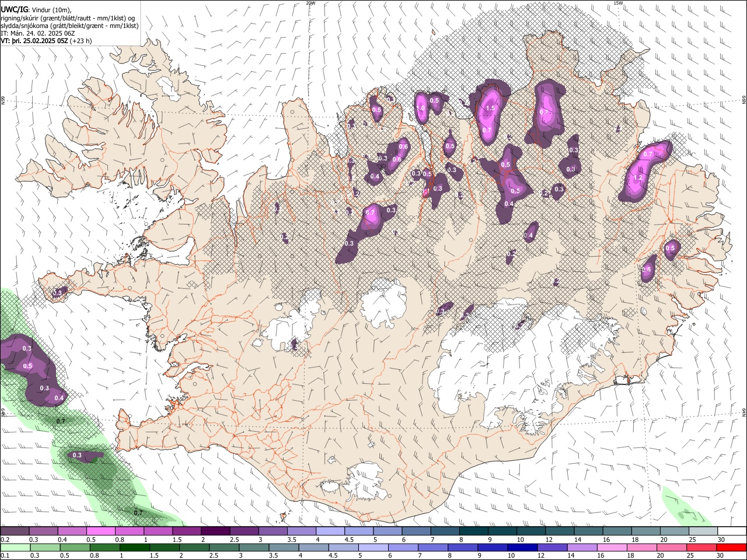Pick the upper scale swatch between 0.2 and 0.3
This screenshot has width=747, height=560.
tap(15, 531)
